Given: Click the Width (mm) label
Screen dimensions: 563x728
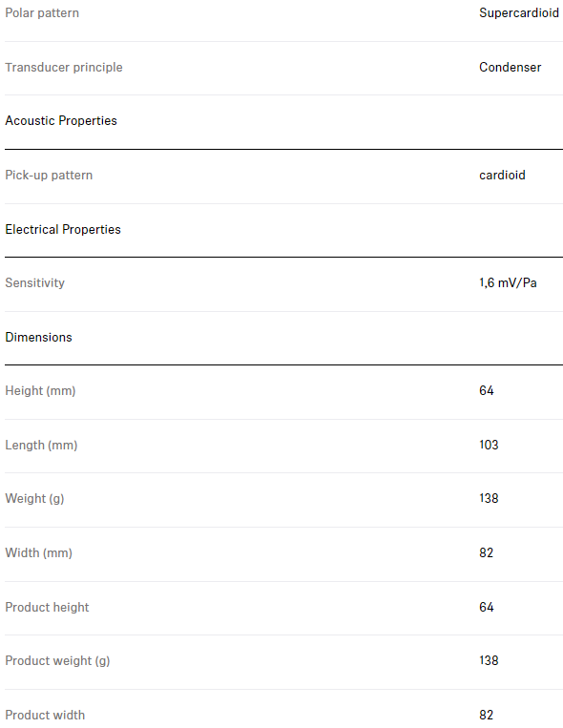Looking at the screenshot, I should click(x=38, y=553).
